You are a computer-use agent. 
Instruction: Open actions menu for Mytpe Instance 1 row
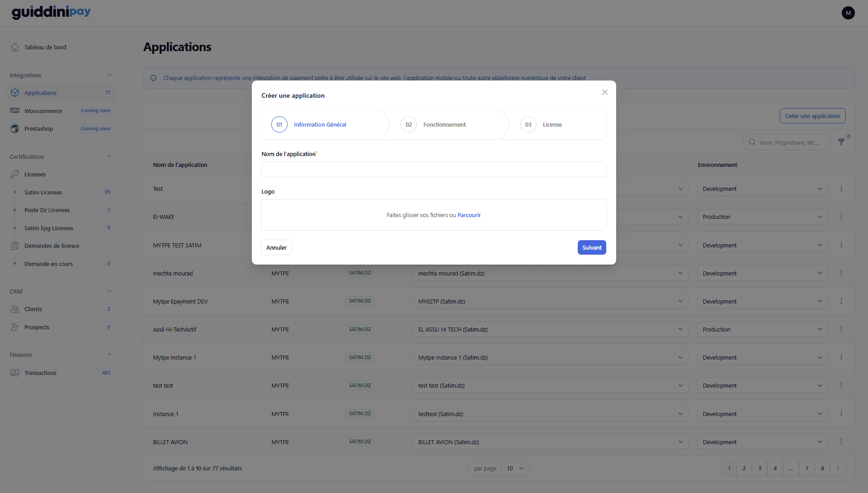(841, 357)
